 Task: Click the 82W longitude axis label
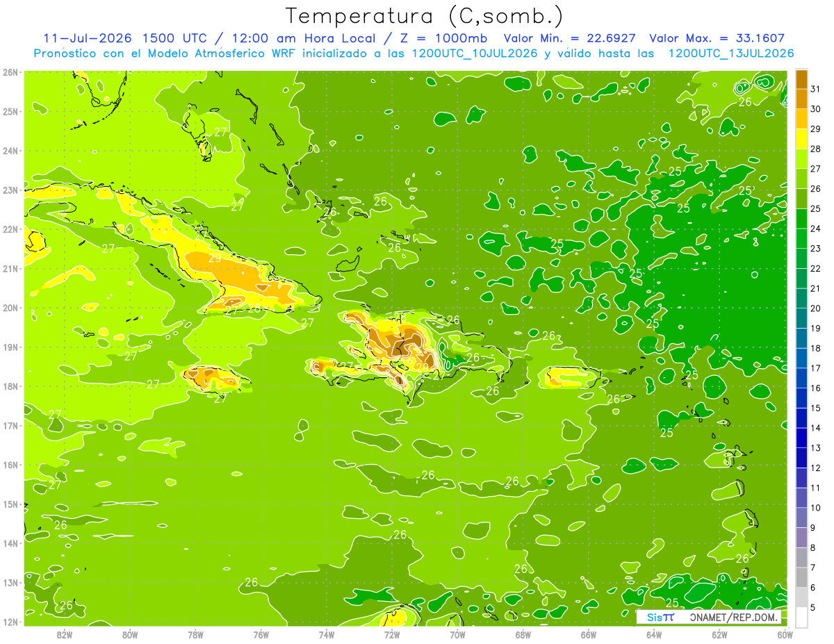[x=64, y=634]
